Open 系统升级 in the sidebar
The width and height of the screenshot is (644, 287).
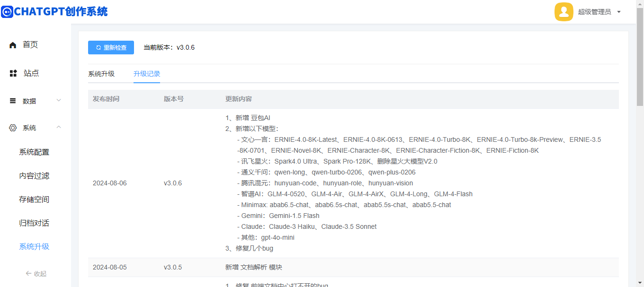tap(34, 247)
